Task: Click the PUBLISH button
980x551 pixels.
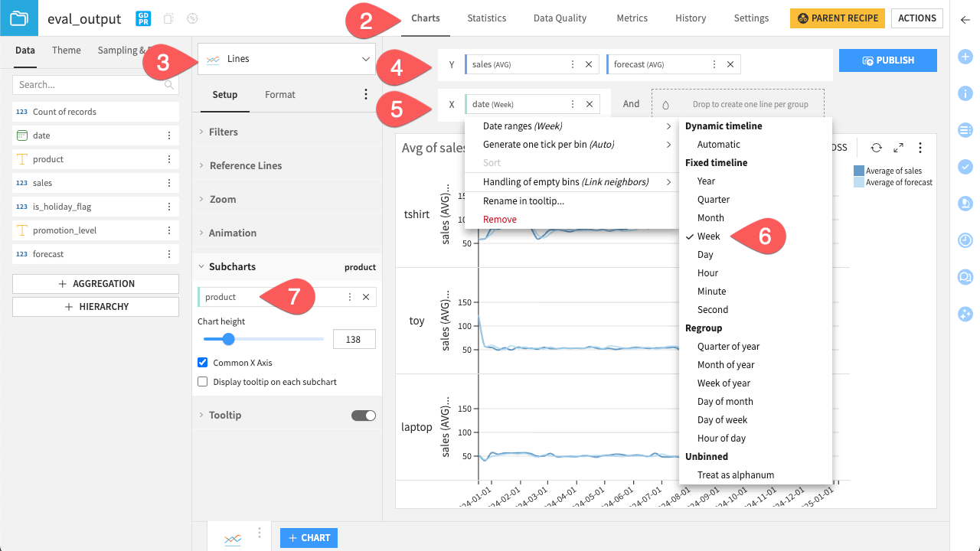Action: (887, 60)
